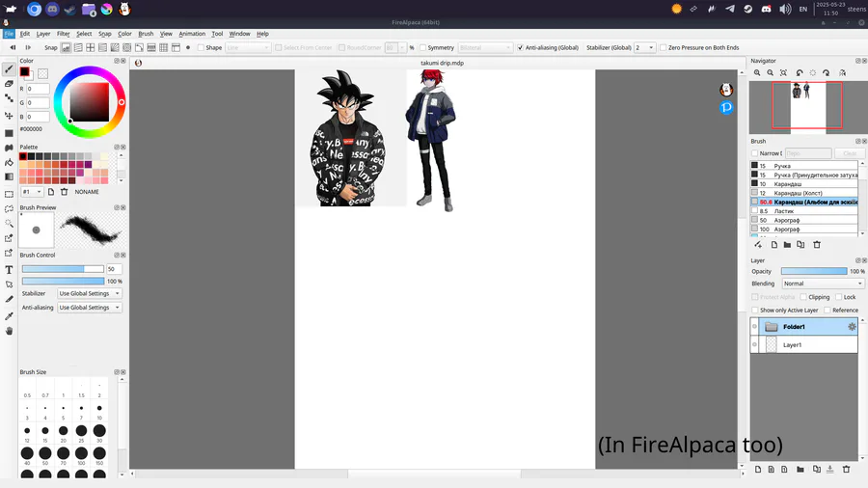Click the Duplicate Brush icon

point(800,245)
